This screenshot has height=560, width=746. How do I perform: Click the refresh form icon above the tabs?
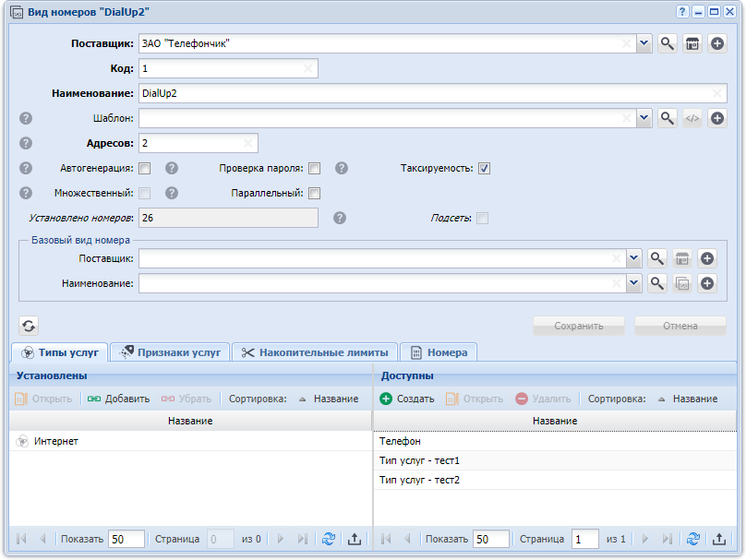click(29, 326)
